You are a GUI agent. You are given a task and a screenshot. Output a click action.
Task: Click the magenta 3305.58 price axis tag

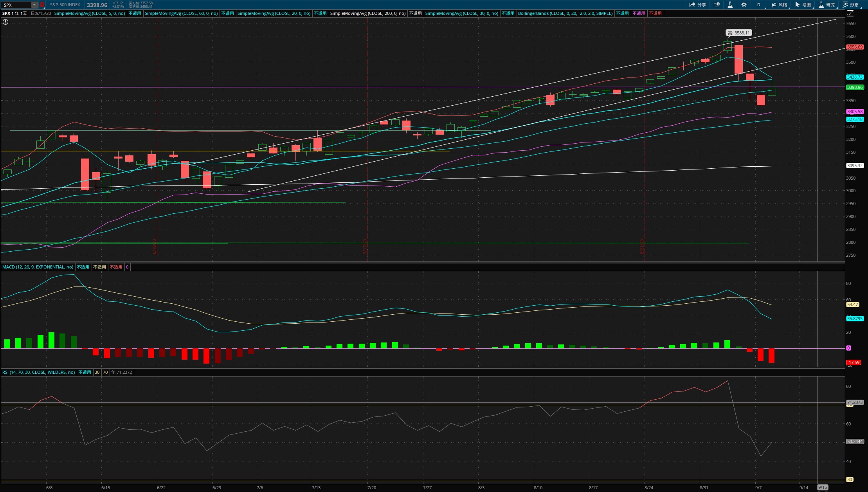(x=855, y=112)
